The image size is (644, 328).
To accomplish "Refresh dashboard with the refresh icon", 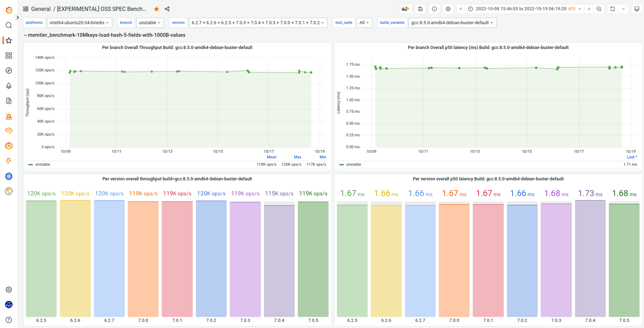I will coord(612,9).
